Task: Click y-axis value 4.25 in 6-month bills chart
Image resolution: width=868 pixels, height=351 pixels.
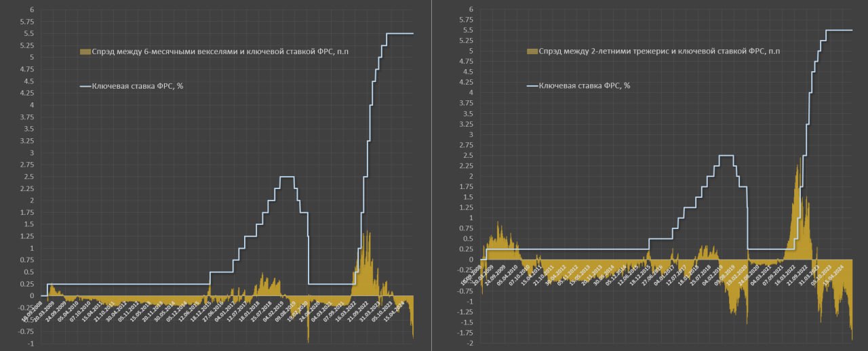Action: coord(25,93)
